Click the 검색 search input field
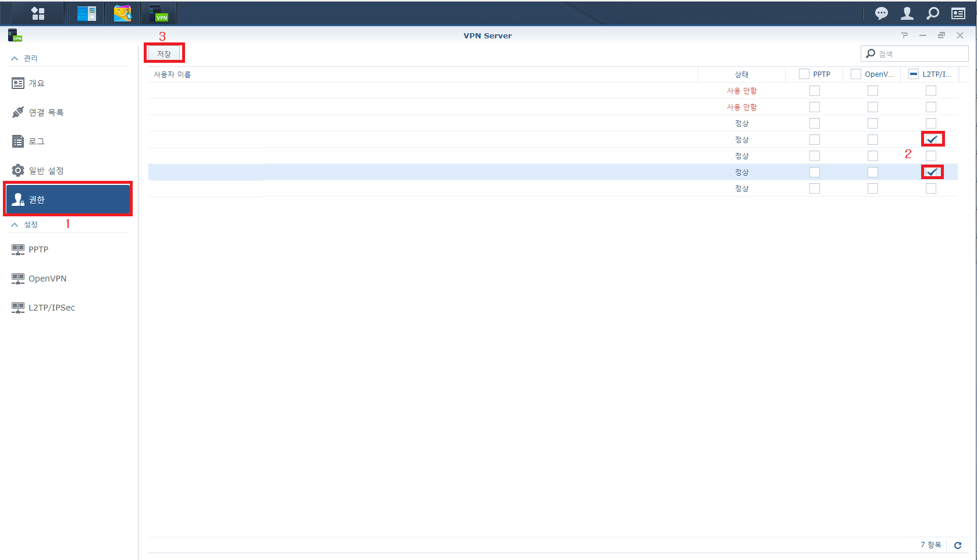The width and height of the screenshot is (977, 560). pos(915,53)
